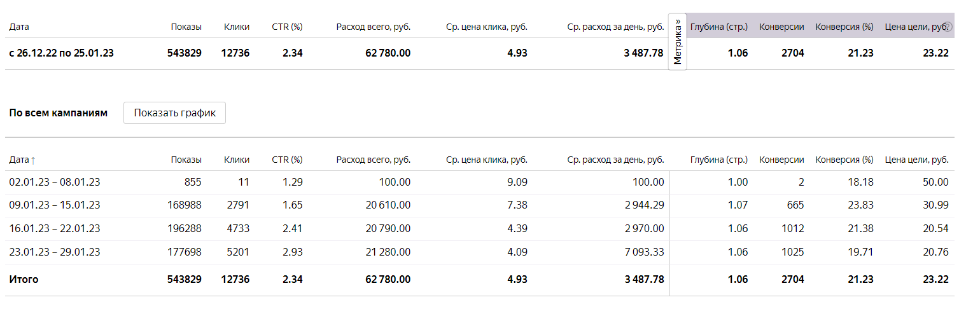Sort lower table by Конверсия (%) header
This screenshot has width=980, height=309.
click(x=844, y=160)
